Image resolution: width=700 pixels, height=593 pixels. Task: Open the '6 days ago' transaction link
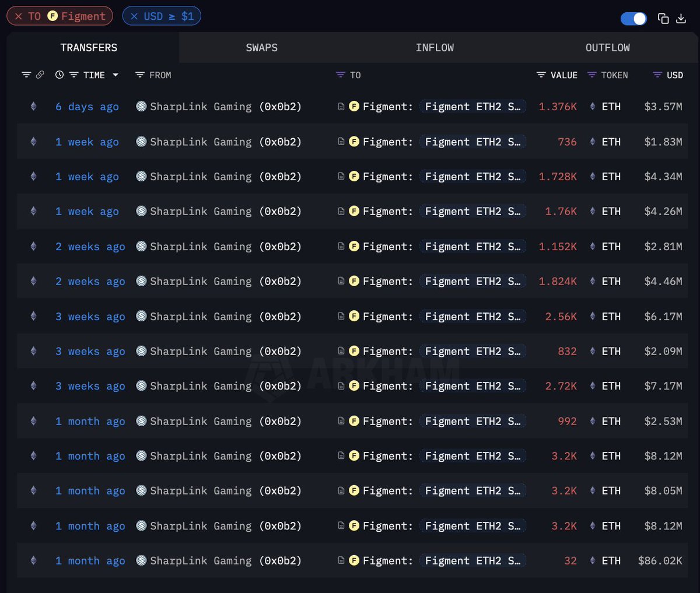pyautogui.click(x=87, y=107)
